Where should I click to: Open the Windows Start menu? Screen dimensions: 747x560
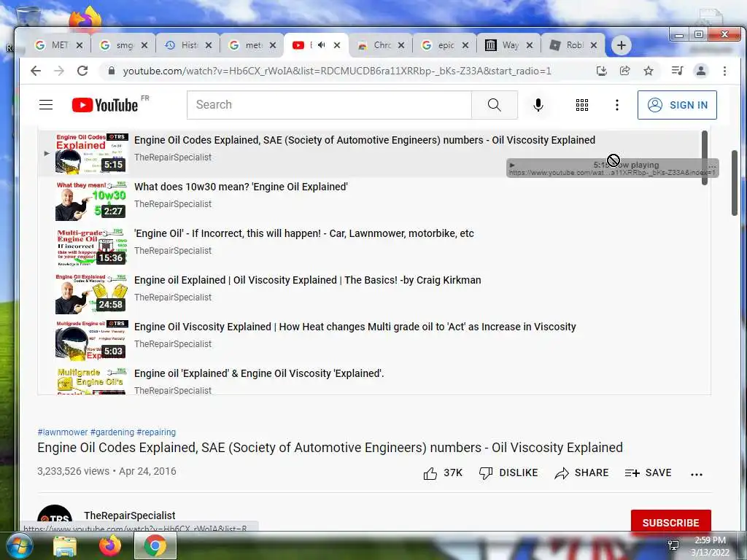[18, 545]
